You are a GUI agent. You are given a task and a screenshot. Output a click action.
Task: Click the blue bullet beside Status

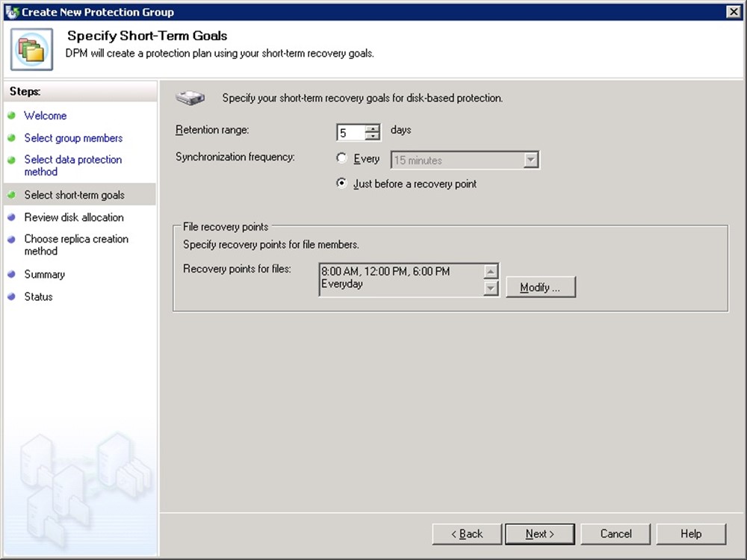pyautogui.click(x=11, y=296)
